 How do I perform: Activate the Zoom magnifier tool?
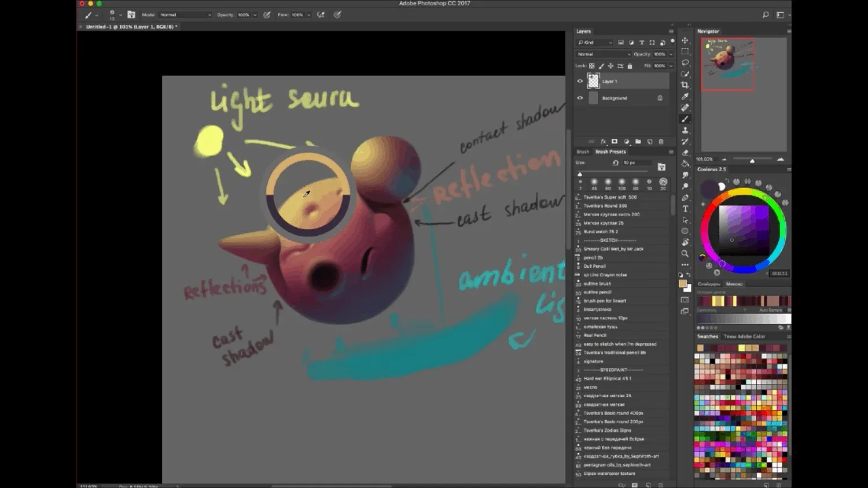pyautogui.click(x=685, y=253)
